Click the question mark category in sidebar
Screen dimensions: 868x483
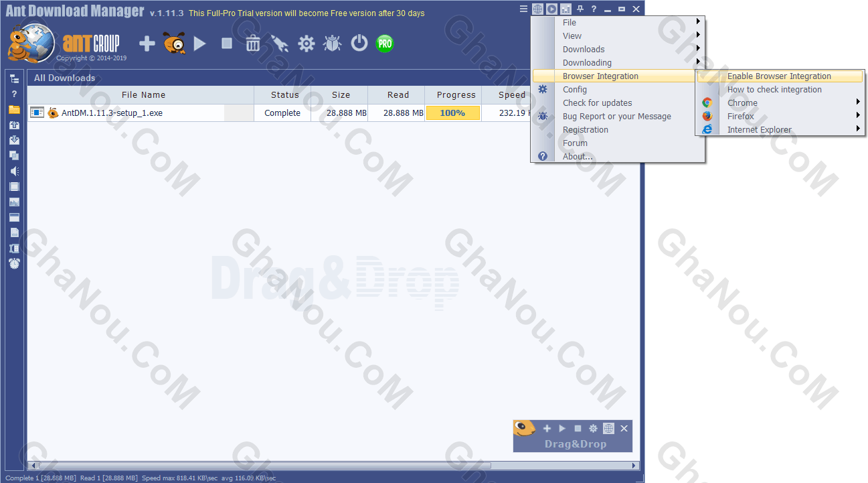pos(14,94)
